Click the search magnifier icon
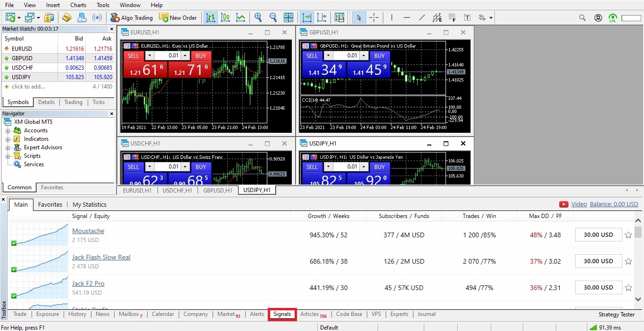The height and width of the screenshot is (331, 644). point(582,17)
